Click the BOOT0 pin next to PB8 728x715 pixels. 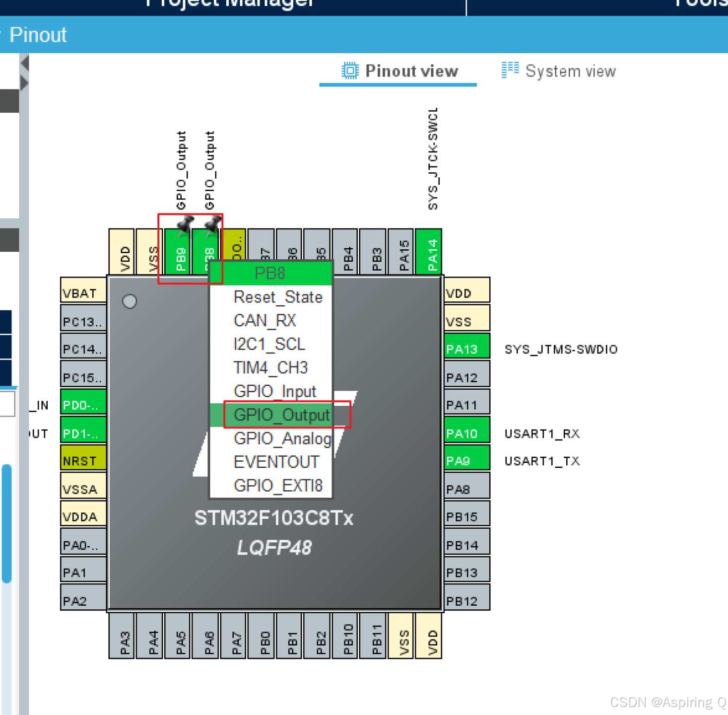coord(235,244)
